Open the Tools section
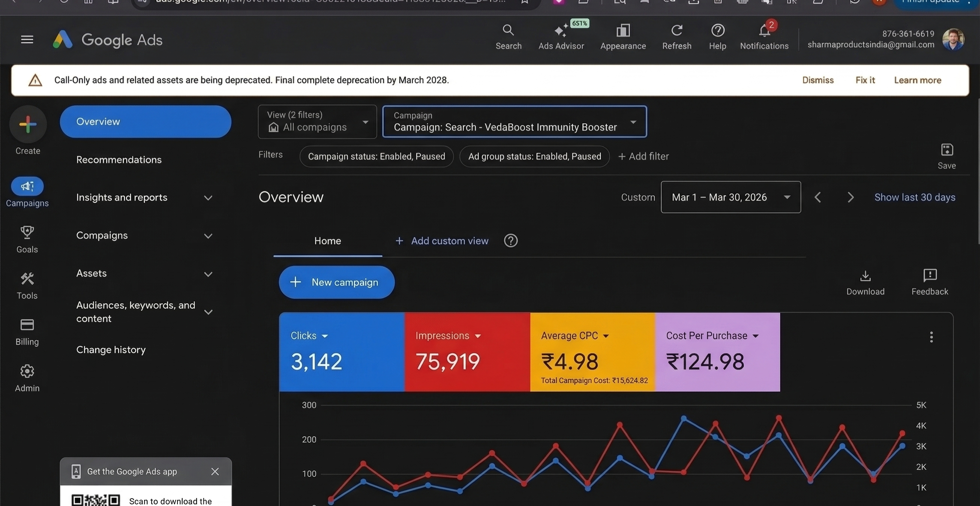This screenshot has height=506, width=980. pyautogui.click(x=27, y=285)
